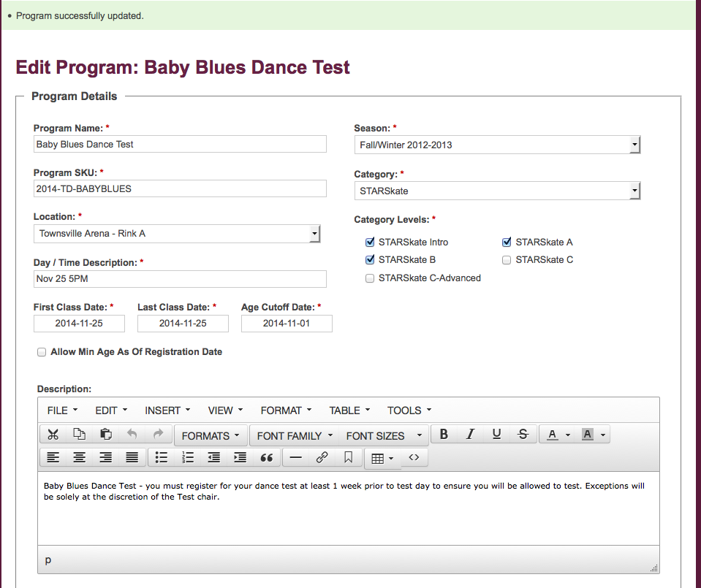Click the editor resize handle

[654, 568]
